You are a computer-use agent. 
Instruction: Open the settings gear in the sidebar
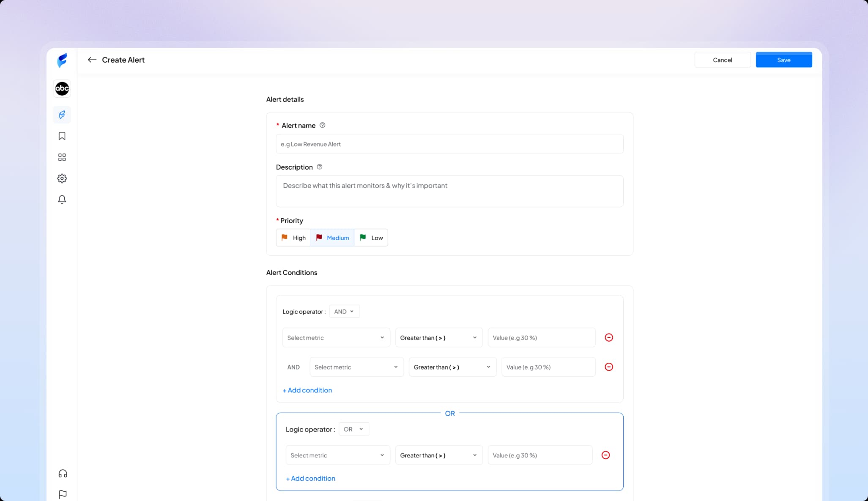(62, 178)
